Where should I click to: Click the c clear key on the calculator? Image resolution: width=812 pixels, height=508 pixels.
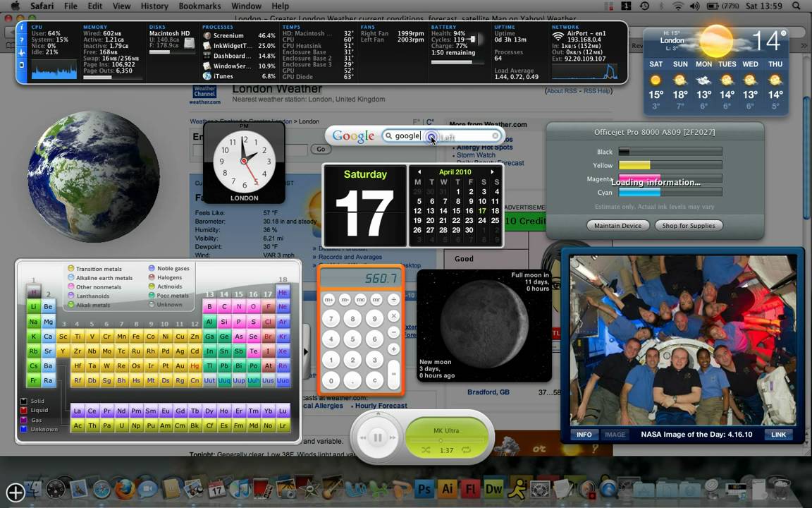point(374,380)
